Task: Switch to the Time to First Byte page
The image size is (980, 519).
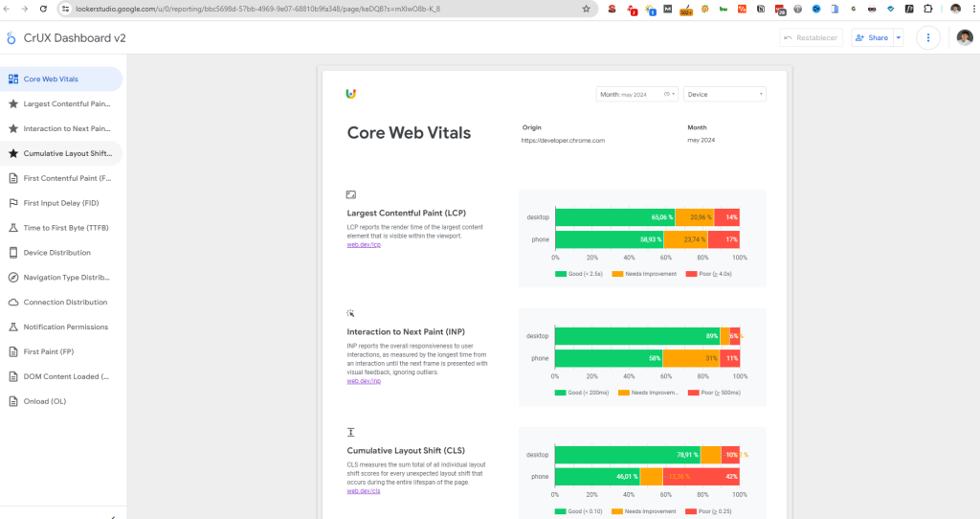Action: pos(64,228)
